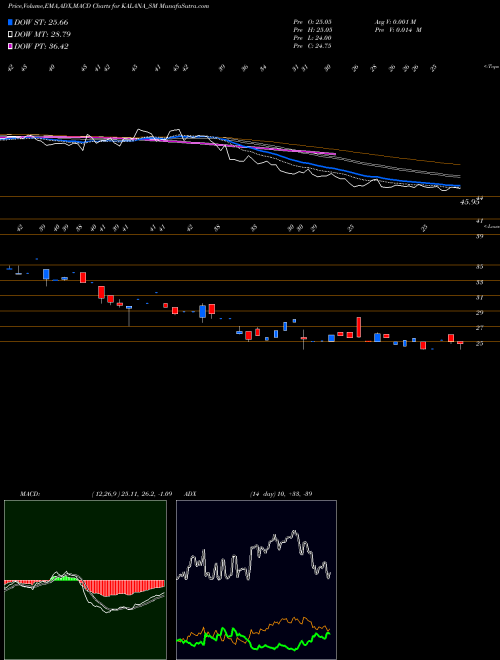Click the 35 price axis label
The width and height of the screenshot is (500, 660).
click(x=479, y=267)
